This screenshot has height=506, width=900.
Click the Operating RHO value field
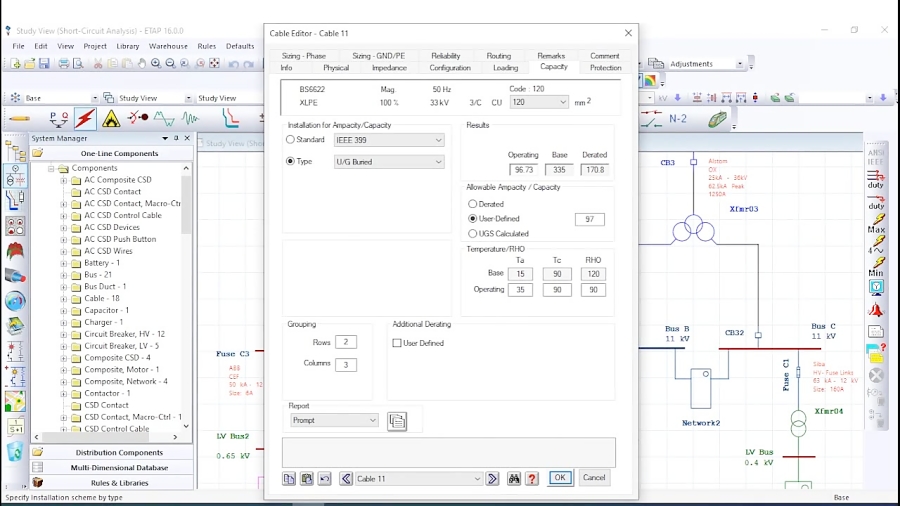(x=593, y=290)
